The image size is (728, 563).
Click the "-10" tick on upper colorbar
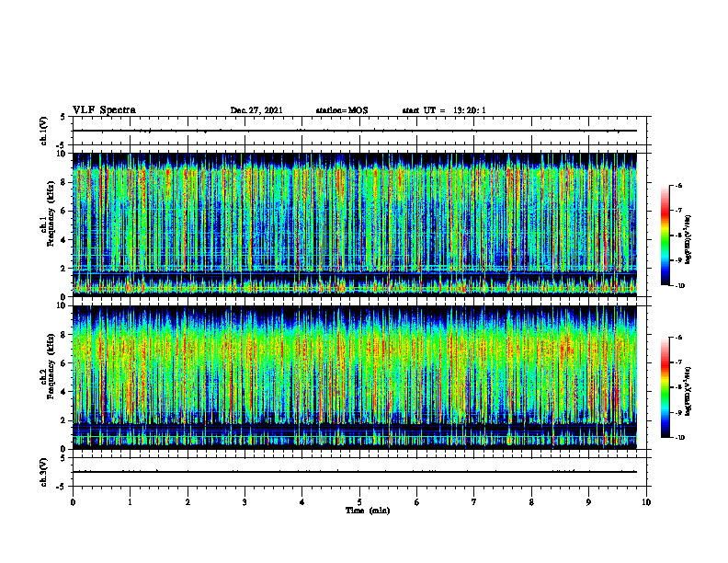tap(679, 286)
